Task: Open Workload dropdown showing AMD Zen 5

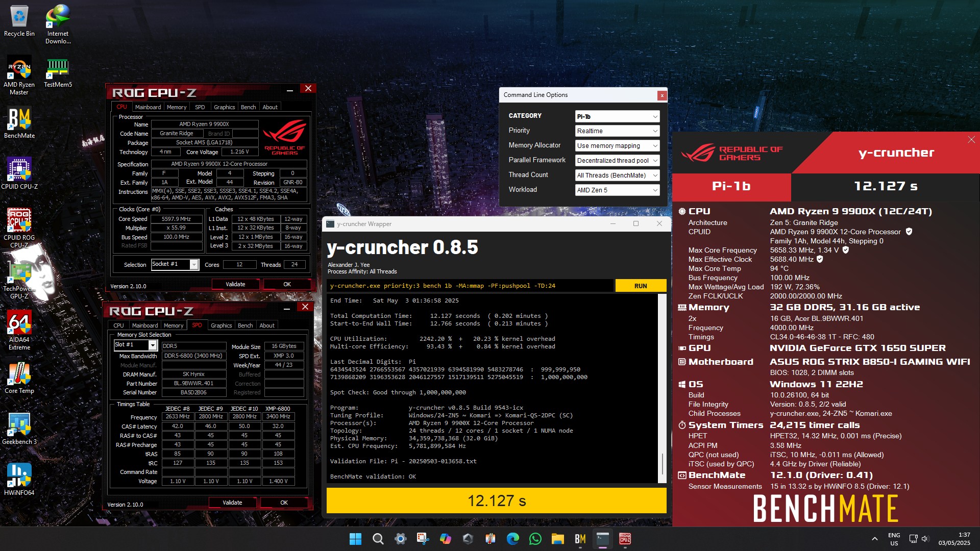Action: pos(617,190)
